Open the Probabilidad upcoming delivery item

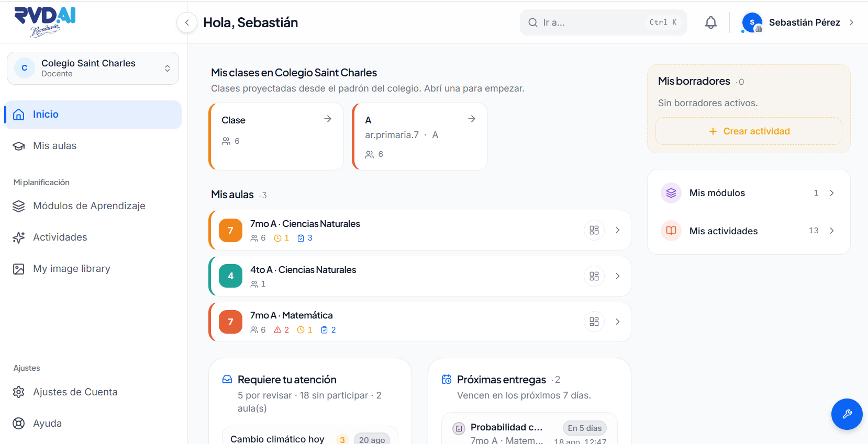[x=529, y=429]
